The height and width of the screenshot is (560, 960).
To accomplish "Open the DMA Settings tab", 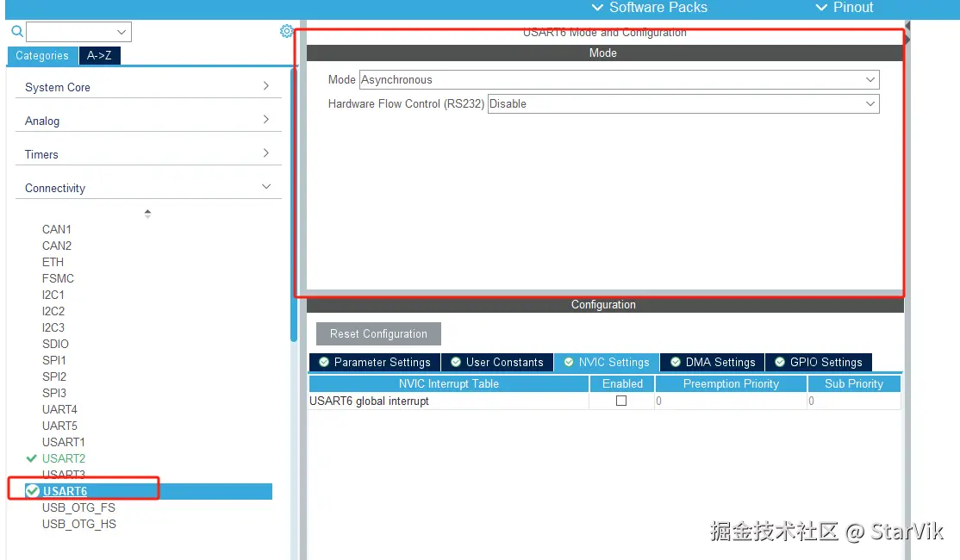I will 712,363.
